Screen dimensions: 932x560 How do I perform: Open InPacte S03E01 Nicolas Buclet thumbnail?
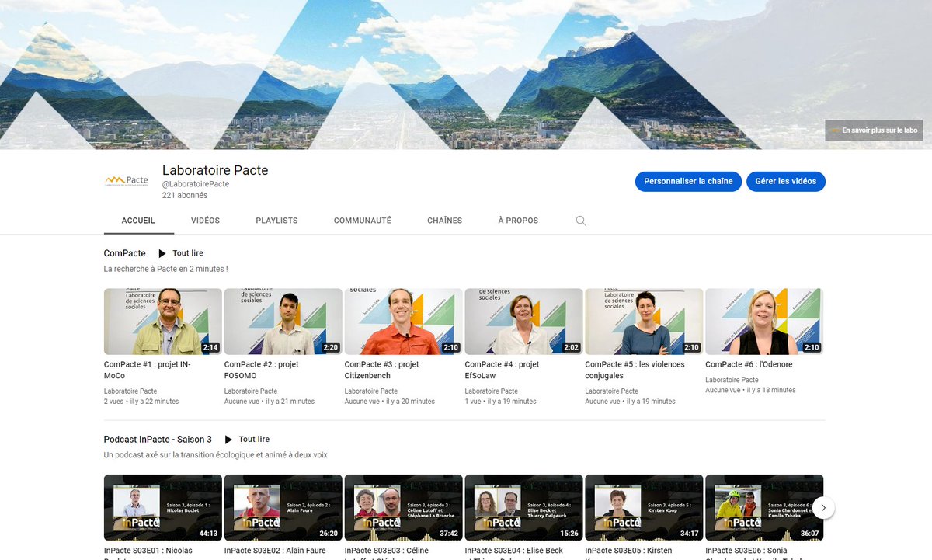pos(163,508)
